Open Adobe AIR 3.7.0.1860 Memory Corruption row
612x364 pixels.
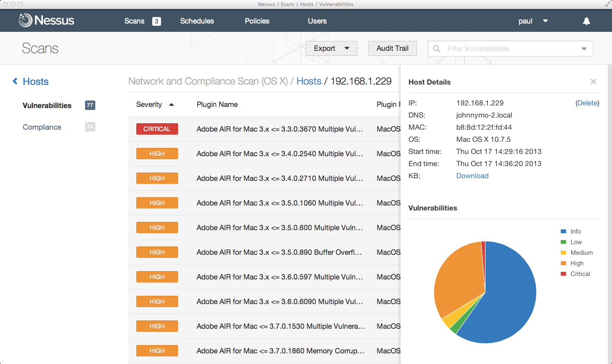[264, 351]
